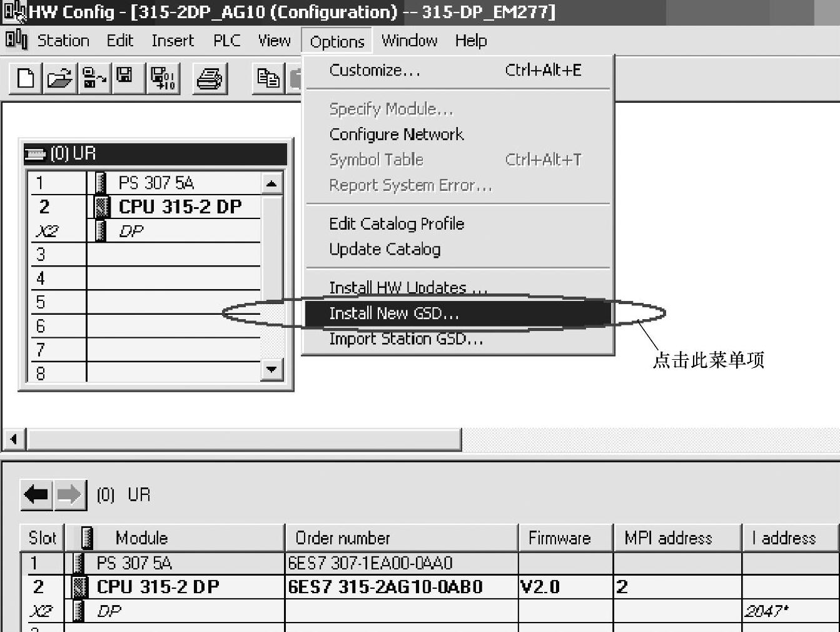Click the I address column header

(791, 538)
